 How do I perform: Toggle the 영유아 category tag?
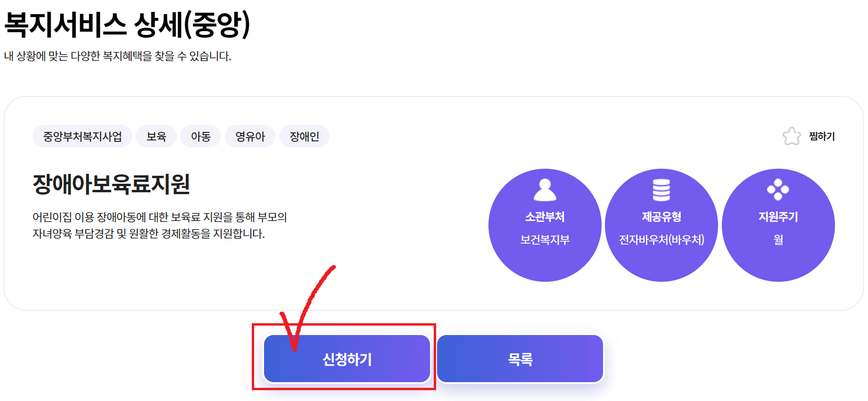(x=250, y=136)
